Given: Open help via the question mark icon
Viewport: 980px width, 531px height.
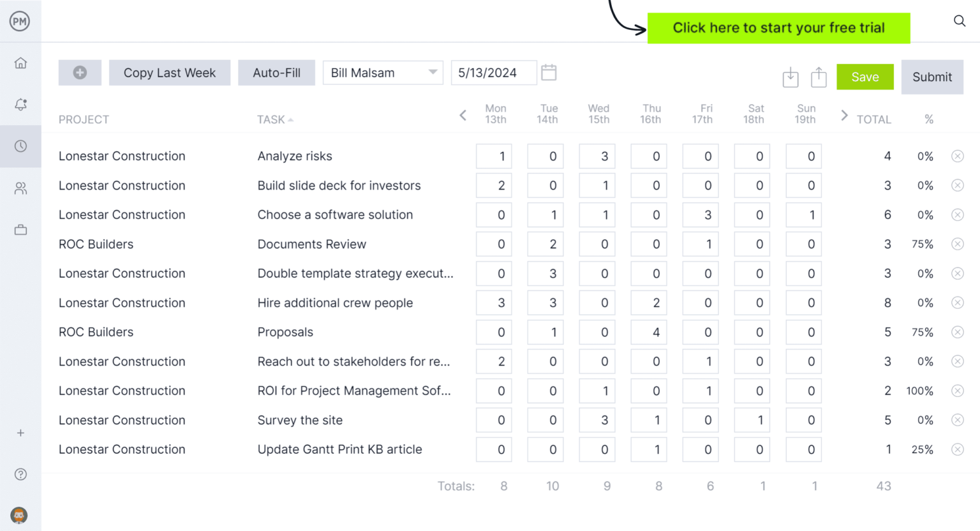Looking at the screenshot, I should point(20,474).
